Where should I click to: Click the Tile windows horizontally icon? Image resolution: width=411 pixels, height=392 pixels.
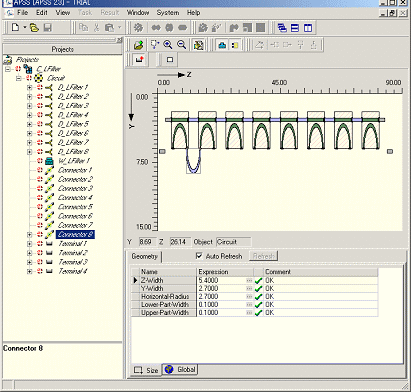tap(295, 28)
